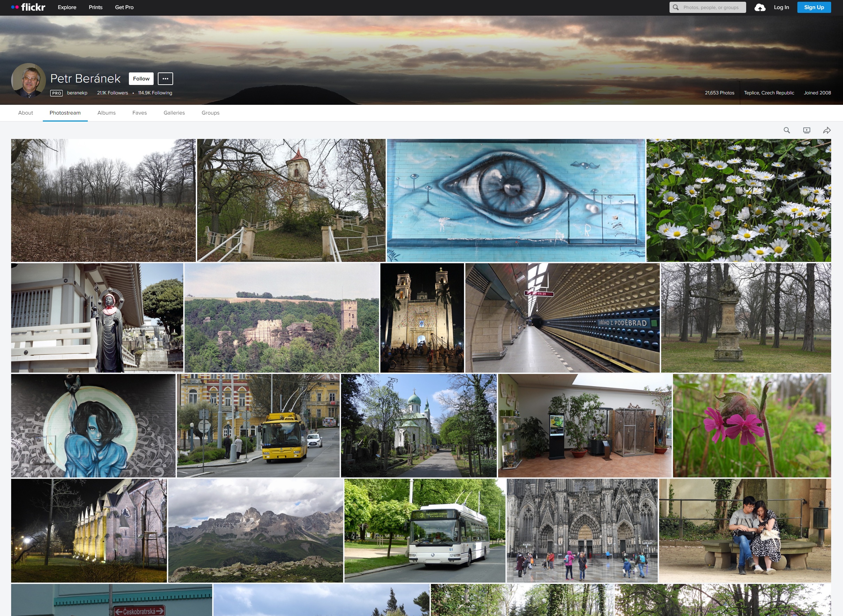Image resolution: width=843 pixels, height=616 pixels.
Task: Switch to the Galleries tab
Action: point(174,112)
